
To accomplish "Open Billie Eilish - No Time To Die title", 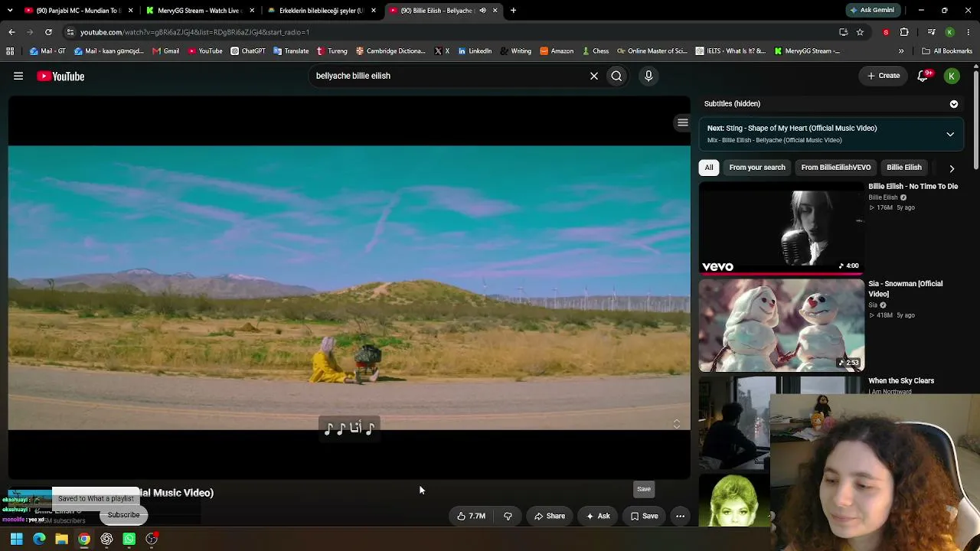I will [913, 187].
